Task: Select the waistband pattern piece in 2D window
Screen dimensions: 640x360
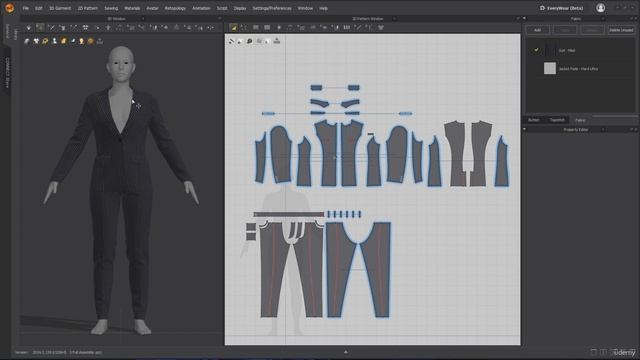Action: coord(288,214)
